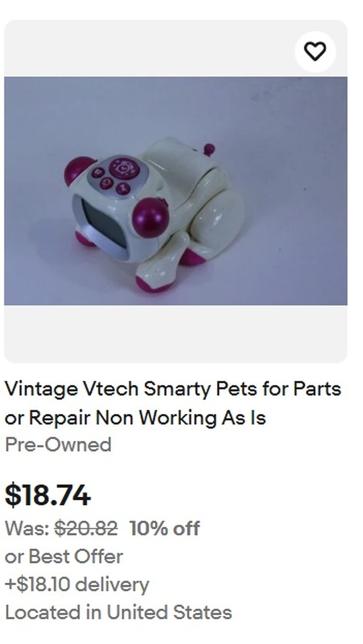
Task: Click the 'or Repair Non Working As Is' title line
Action: [135, 418]
